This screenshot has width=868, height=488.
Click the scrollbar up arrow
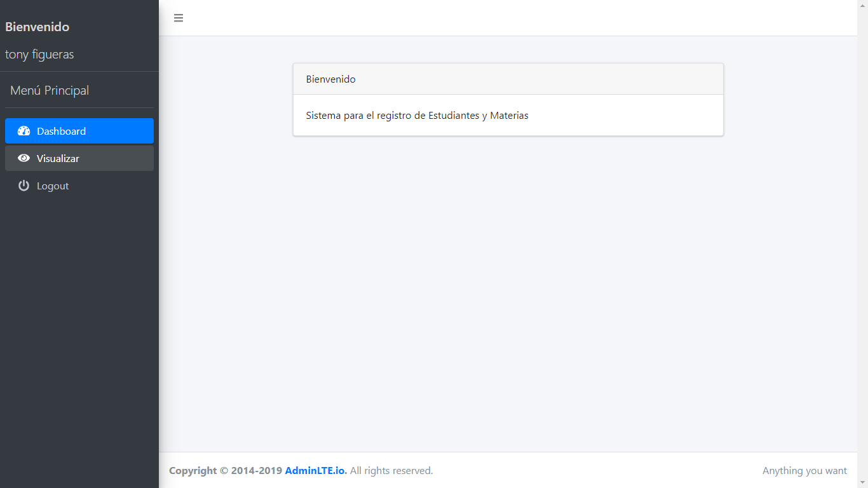(863, 5)
